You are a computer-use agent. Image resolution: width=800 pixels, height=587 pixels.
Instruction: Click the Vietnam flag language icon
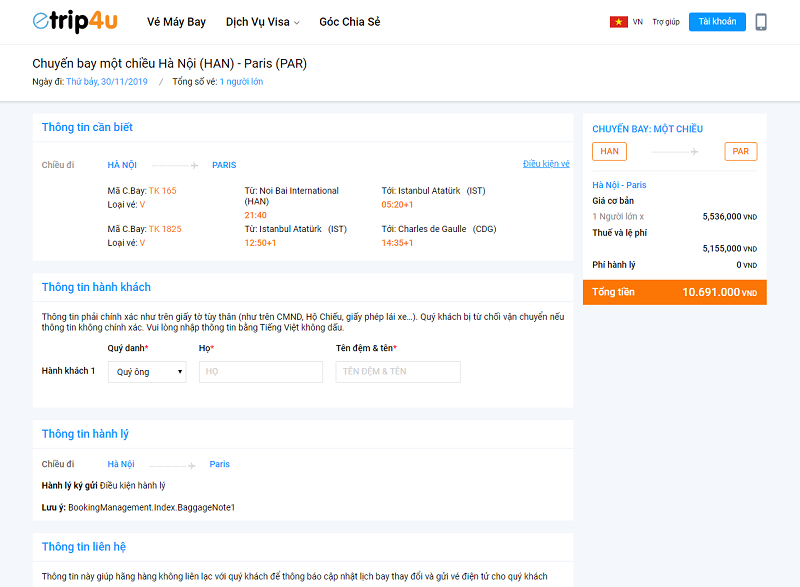[x=619, y=22]
